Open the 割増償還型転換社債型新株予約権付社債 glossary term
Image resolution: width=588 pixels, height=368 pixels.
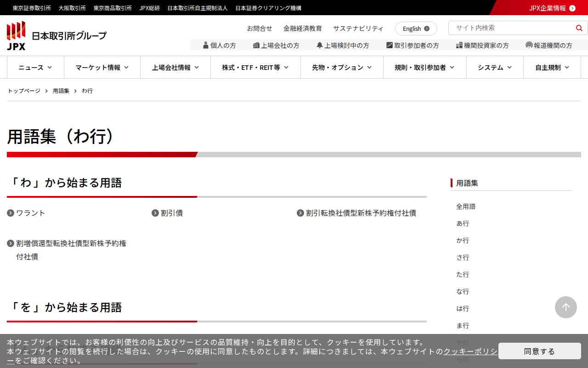[x=71, y=250]
